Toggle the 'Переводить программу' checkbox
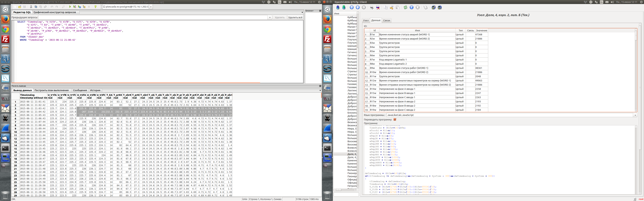 tap(395, 119)
